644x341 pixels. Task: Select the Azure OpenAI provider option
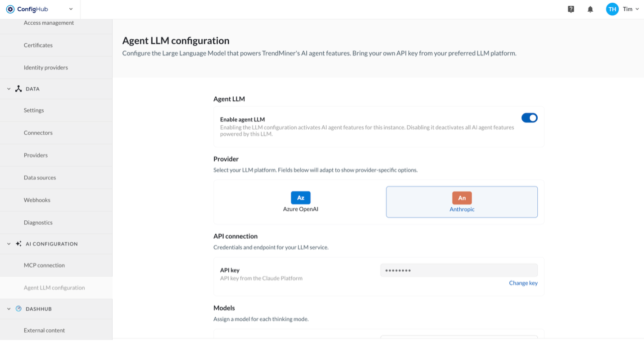pos(300,202)
